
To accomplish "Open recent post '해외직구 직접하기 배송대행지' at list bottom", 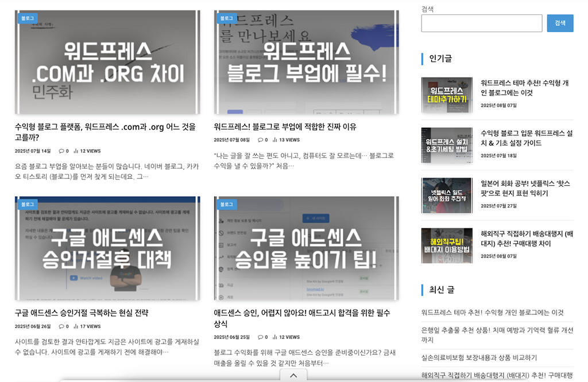I will [x=497, y=375].
